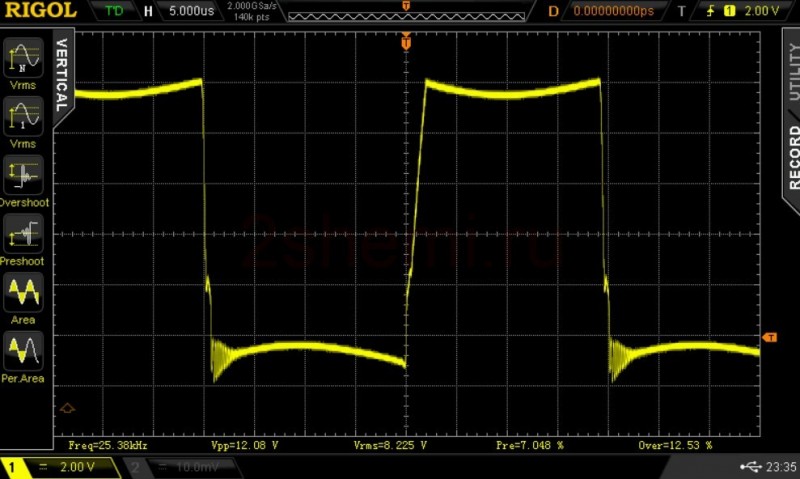Select the Area measurement icon
The height and width of the screenshot is (479, 800).
click(x=25, y=293)
